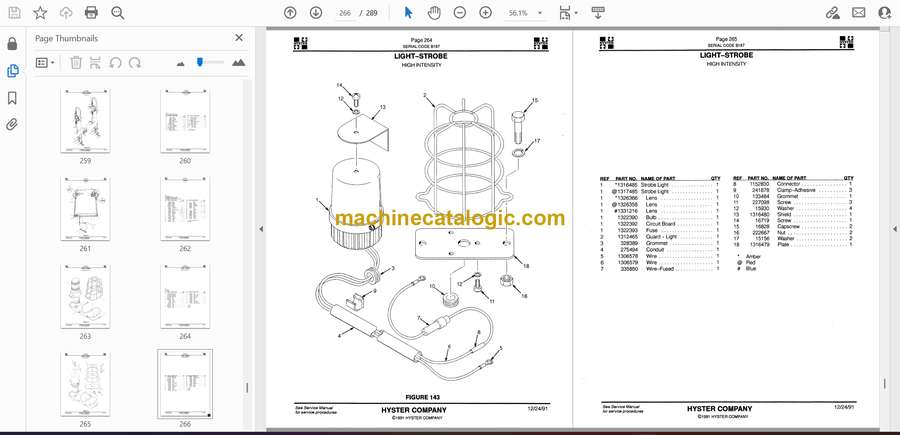Select page 259 thumbnail
Screen dimensions: 900x435
pos(85,121)
